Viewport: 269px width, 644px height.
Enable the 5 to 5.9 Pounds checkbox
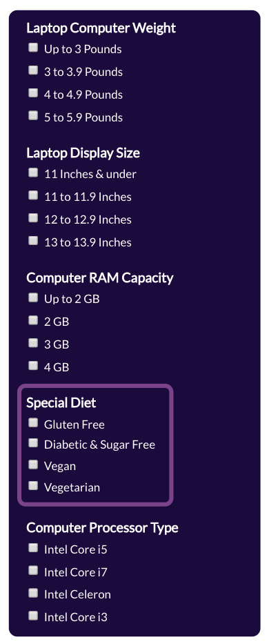[33, 116]
